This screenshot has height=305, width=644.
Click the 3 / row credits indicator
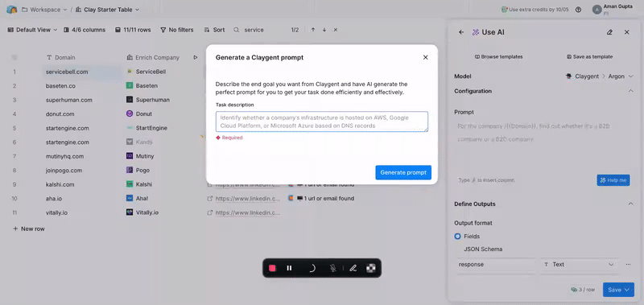582,290
